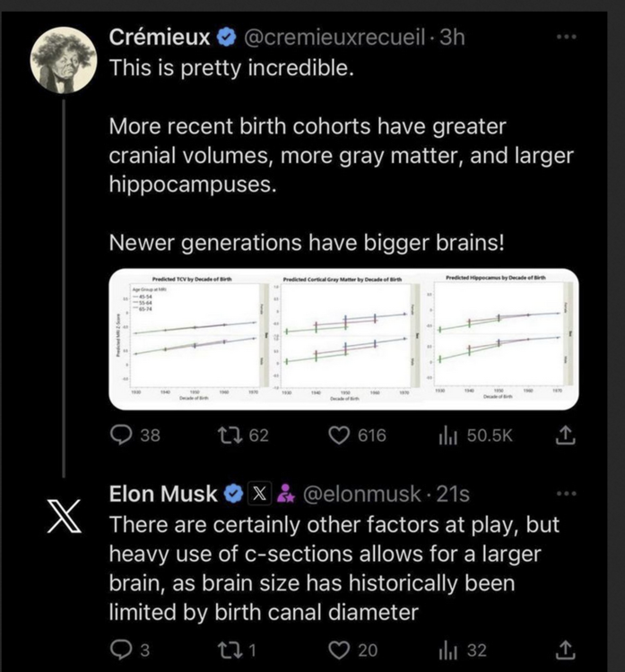Click the Crémieux display name
The height and width of the screenshot is (672, 625).
tap(160, 38)
